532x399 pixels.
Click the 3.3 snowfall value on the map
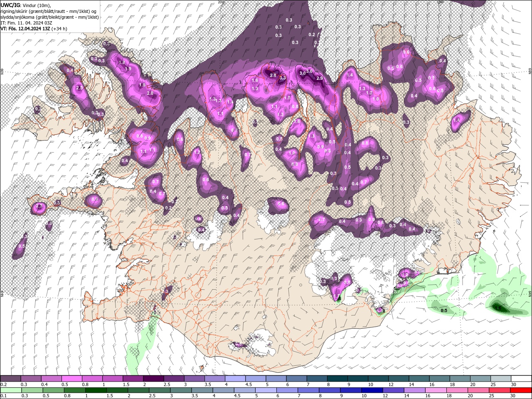[x=283, y=78]
